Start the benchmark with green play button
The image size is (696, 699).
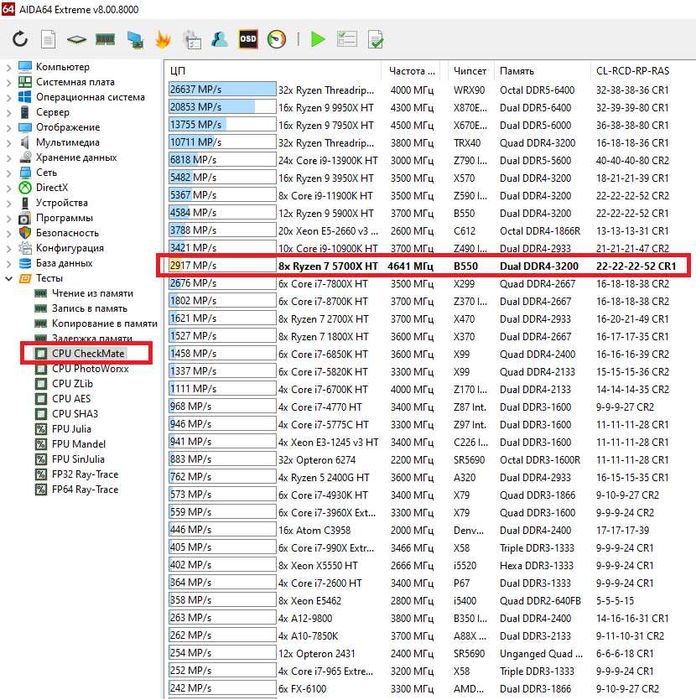tap(317, 39)
